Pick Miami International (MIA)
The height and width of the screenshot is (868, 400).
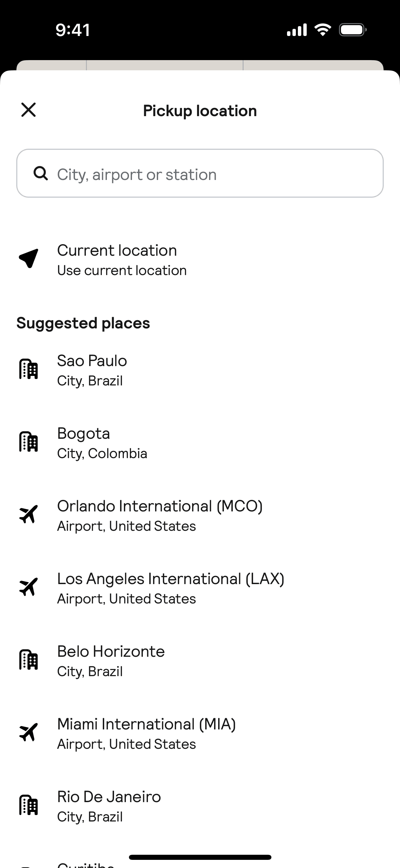(146, 734)
